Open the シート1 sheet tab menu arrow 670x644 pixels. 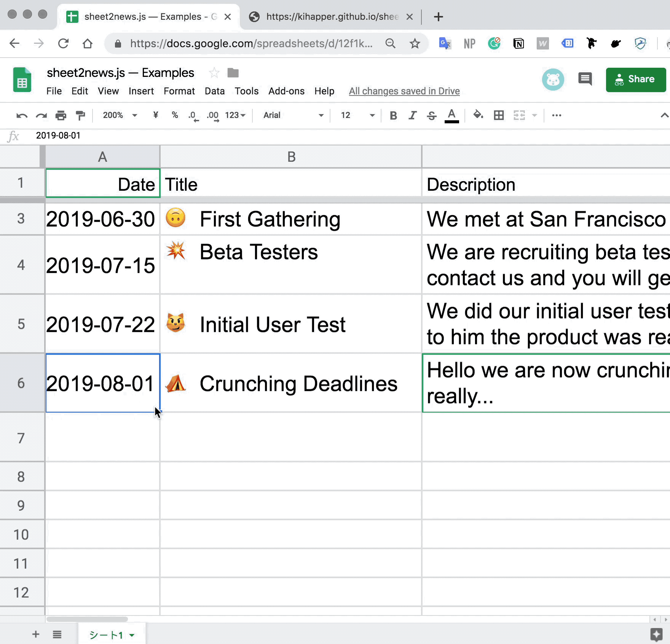[132, 635]
